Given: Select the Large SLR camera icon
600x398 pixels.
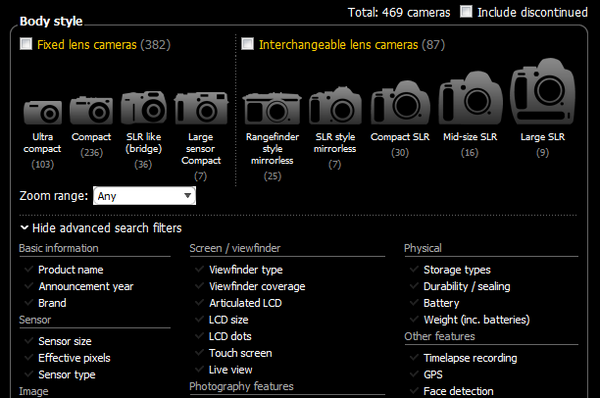Looking at the screenshot, I should 543,91.
